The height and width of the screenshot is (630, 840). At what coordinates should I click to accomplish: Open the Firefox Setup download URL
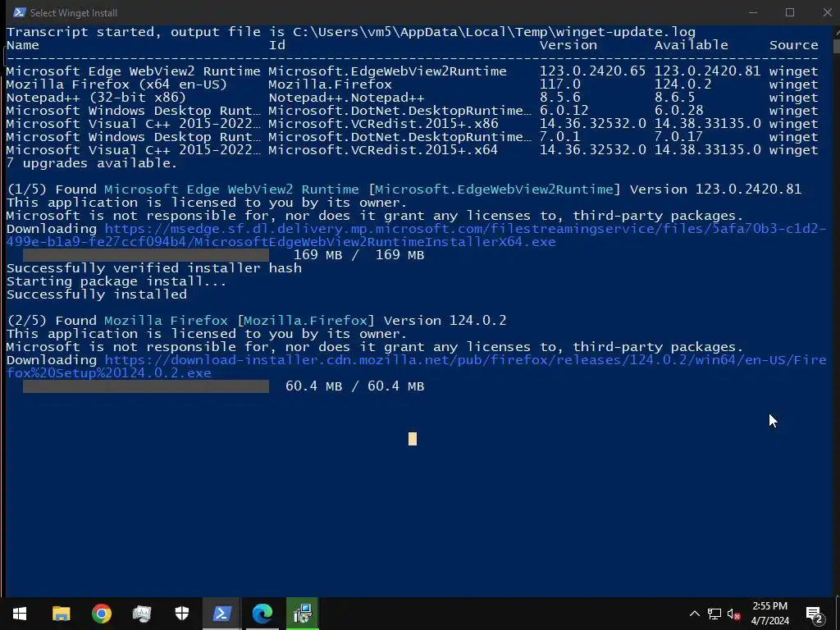coord(416,367)
